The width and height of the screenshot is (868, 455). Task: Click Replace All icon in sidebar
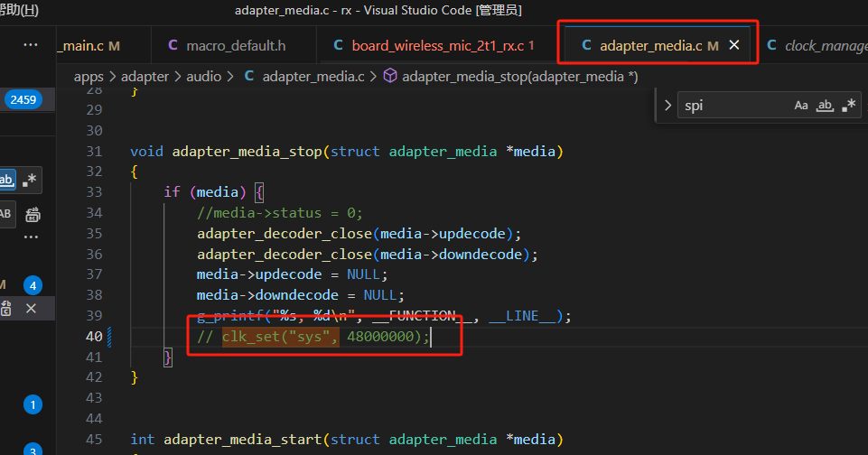(33, 214)
